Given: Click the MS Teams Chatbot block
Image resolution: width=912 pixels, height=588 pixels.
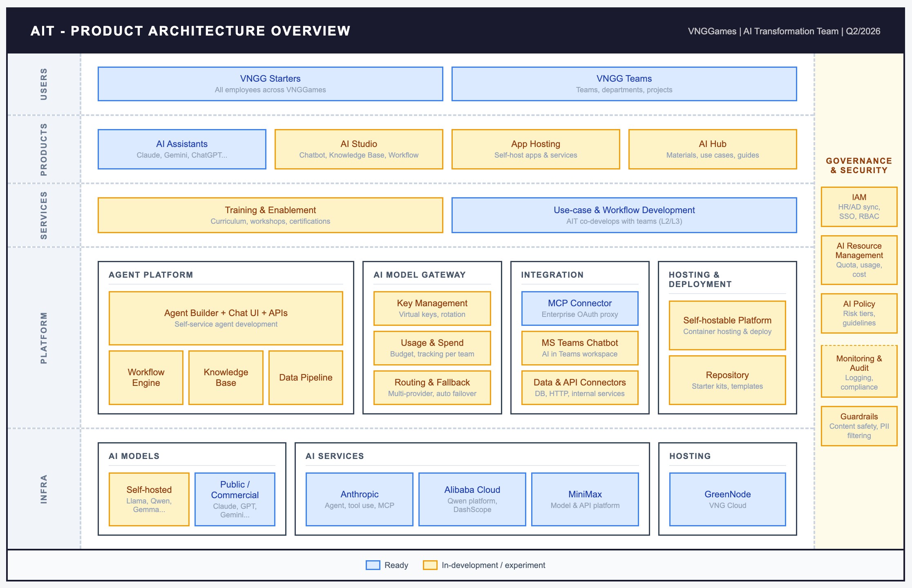Looking at the screenshot, I should coord(579,348).
